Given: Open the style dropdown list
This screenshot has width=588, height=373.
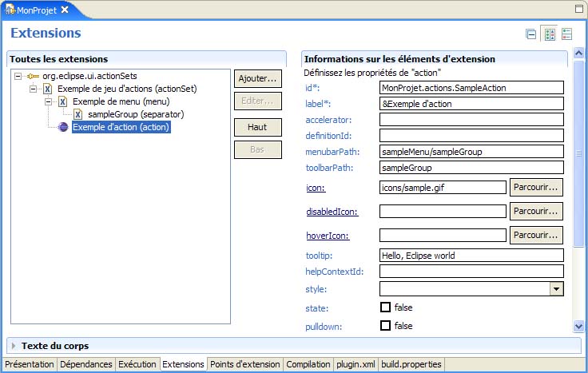Looking at the screenshot, I should click(x=557, y=289).
